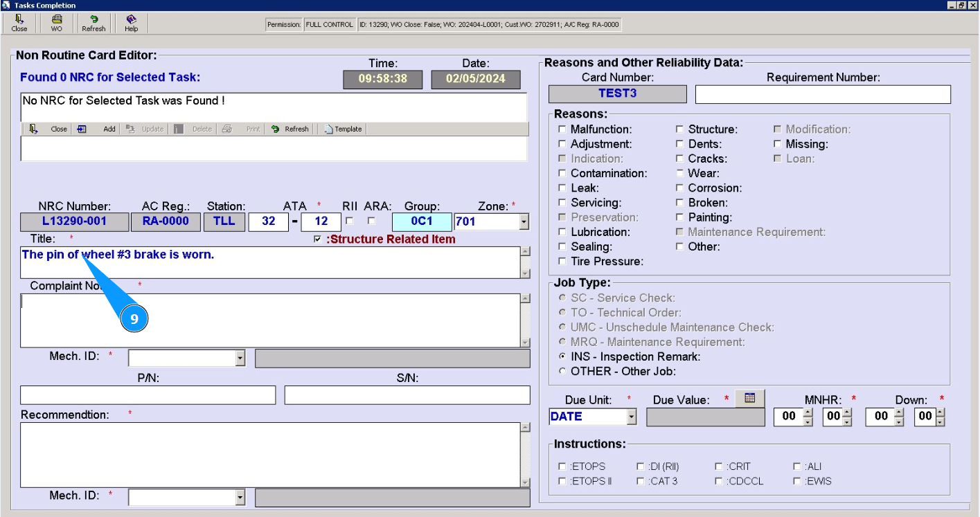Screen dimensions: 980x517
Task: Select OTHER - Other Job radio button
Action: (x=562, y=372)
